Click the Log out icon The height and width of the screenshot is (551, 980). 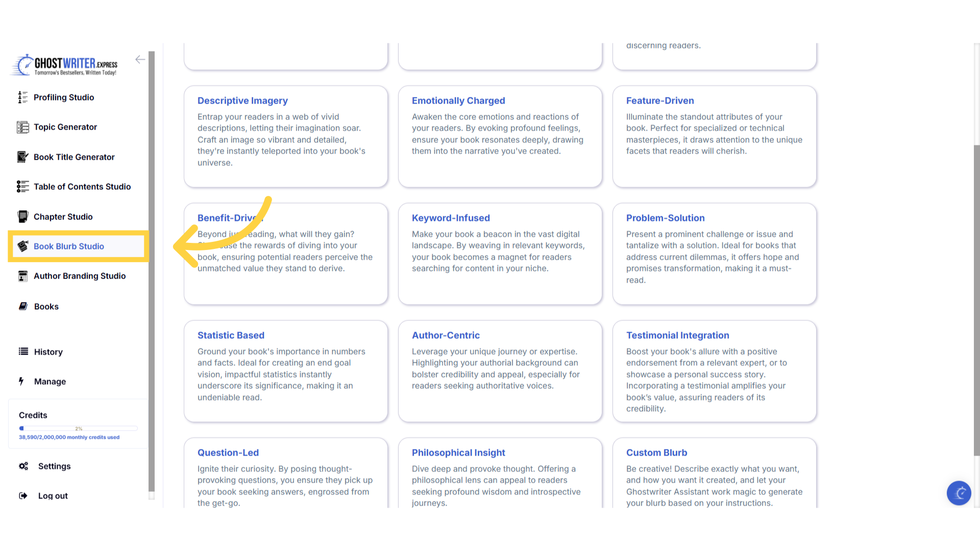[x=23, y=496]
